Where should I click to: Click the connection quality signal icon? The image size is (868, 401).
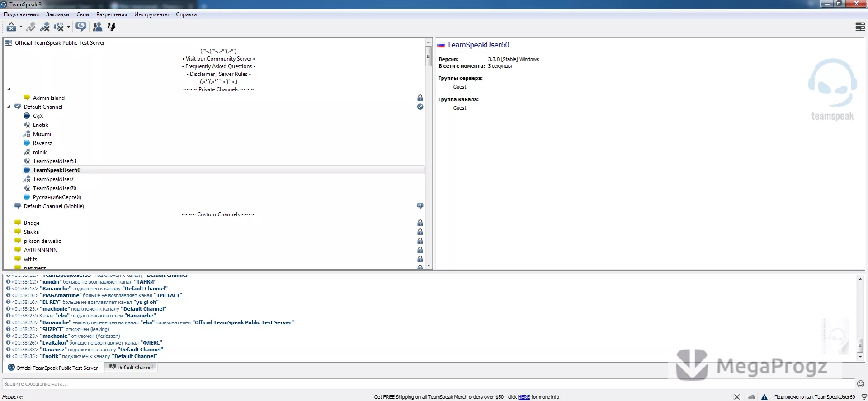pyautogui.click(x=863, y=397)
